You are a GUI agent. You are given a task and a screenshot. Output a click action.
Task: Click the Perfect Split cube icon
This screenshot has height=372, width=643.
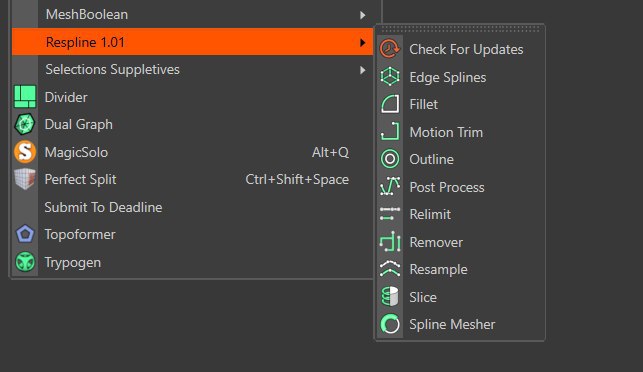pos(25,179)
